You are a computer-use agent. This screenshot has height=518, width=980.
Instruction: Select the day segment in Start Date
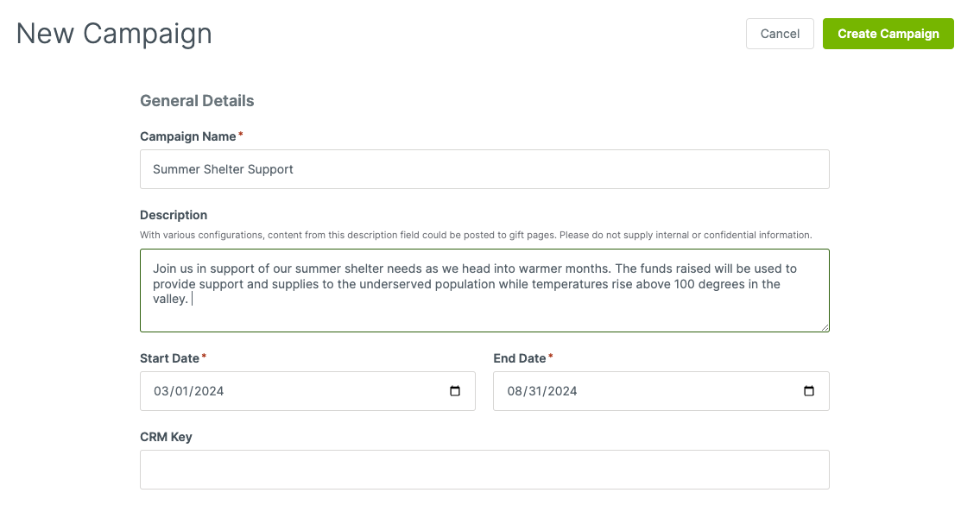point(181,391)
